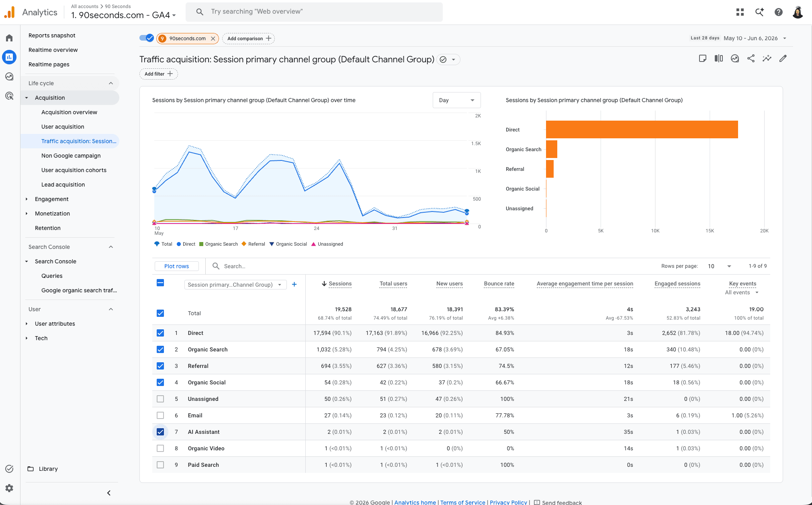The height and width of the screenshot is (505, 812).
Task: Open the lightbulb check icon above Admin
Action: [9, 469]
